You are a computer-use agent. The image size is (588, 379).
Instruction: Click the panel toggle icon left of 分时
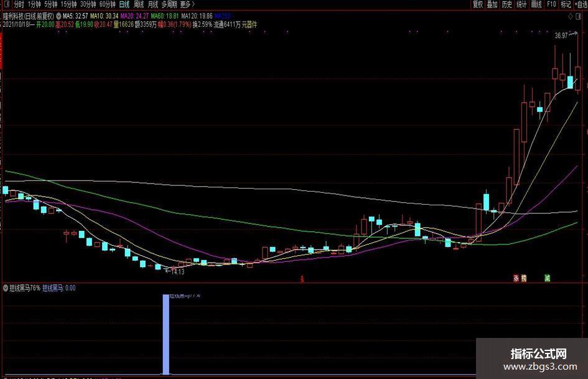coord(6,4)
